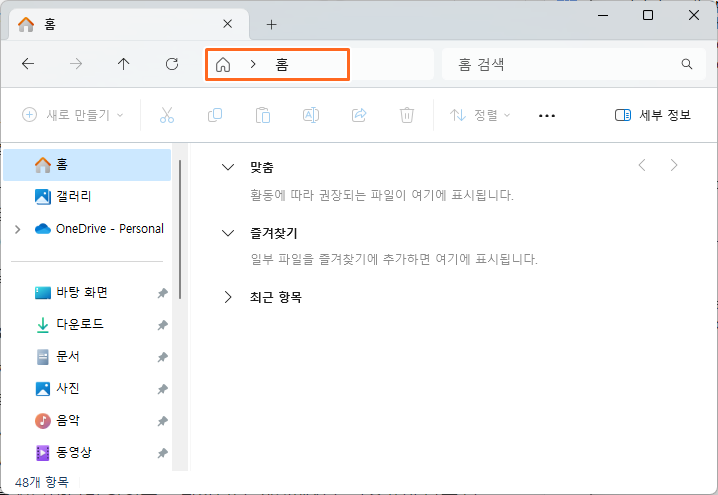Open the 다운로드 folder
Viewport: 718px width, 495px height.
pyautogui.click(x=87, y=325)
